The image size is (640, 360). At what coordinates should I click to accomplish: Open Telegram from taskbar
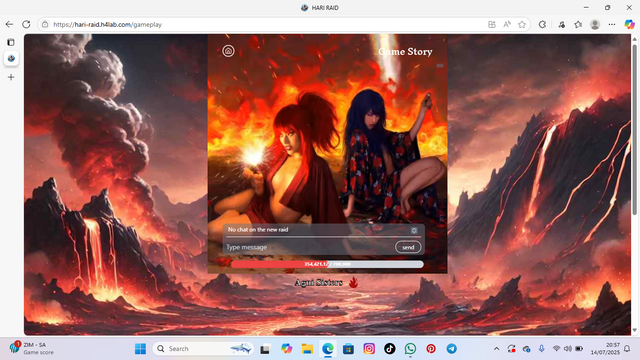451,349
